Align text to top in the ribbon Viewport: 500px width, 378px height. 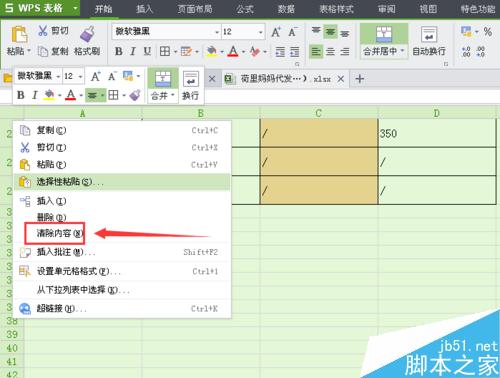coord(316,31)
